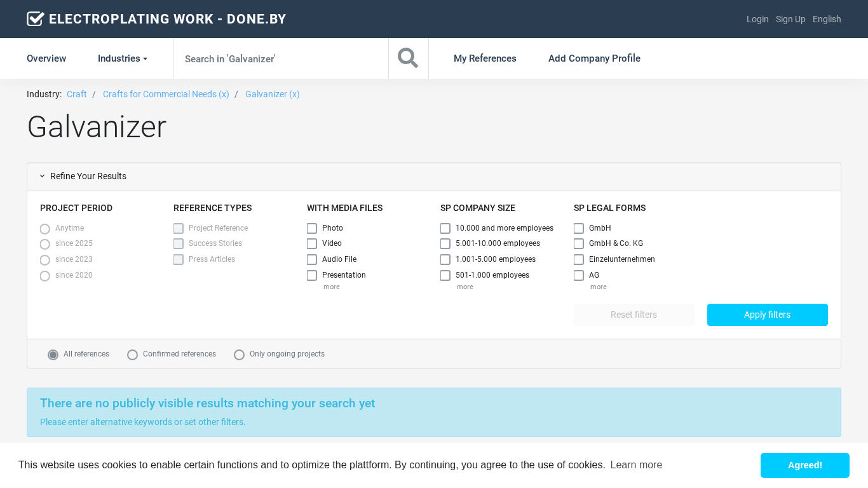The image size is (868, 488).
Task: Check 1.001-5.000 employees
Action: pyautogui.click(x=445, y=259)
